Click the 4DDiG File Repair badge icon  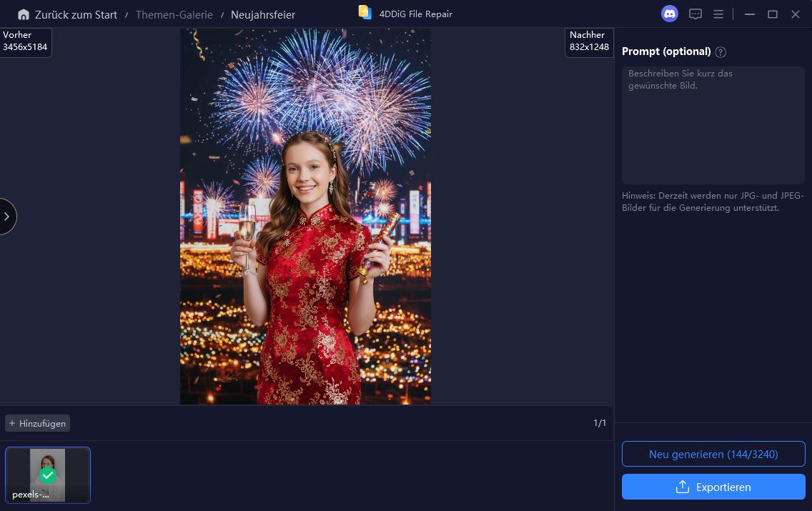365,13
